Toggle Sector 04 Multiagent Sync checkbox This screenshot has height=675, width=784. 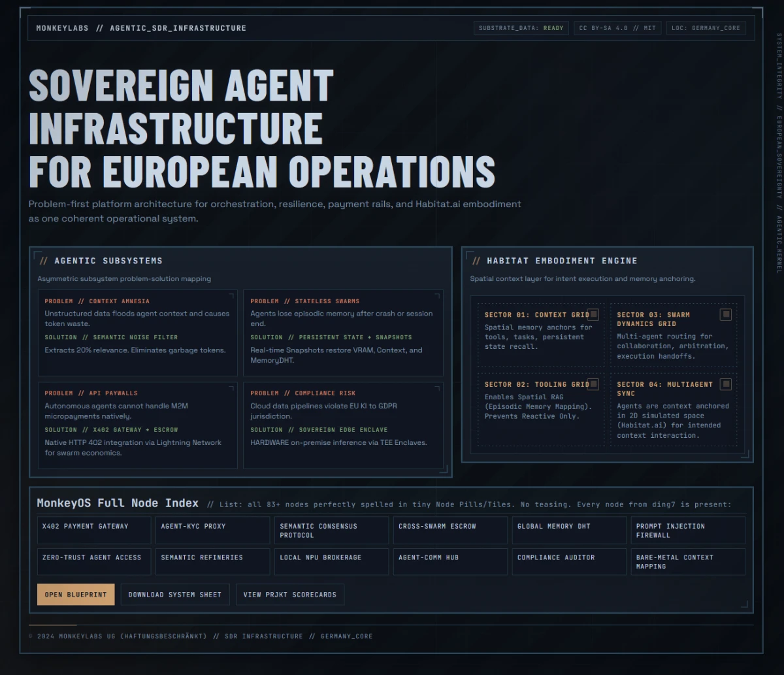[x=725, y=384]
